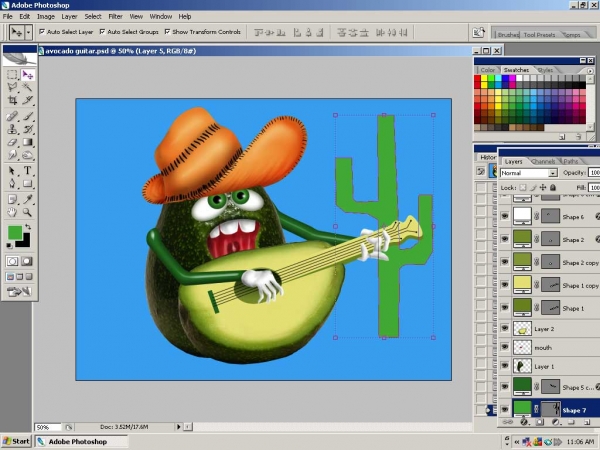Select the Notes tool
The height and width of the screenshot is (450, 600).
pyautogui.click(x=12, y=199)
